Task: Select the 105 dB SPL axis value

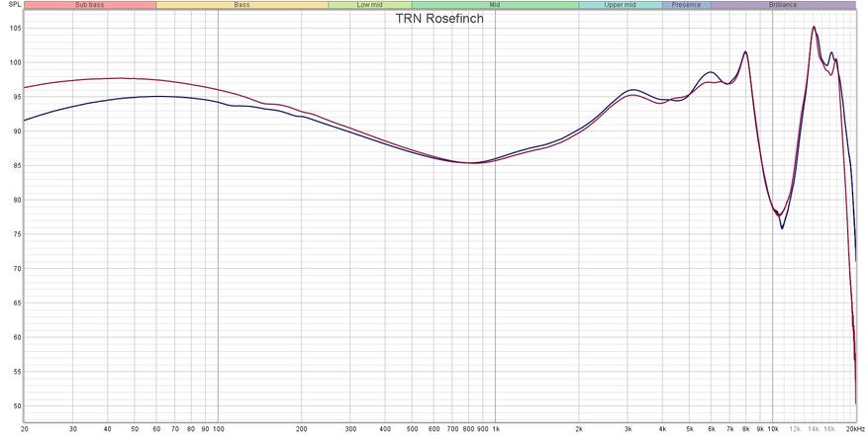Action: pyautogui.click(x=15, y=29)
